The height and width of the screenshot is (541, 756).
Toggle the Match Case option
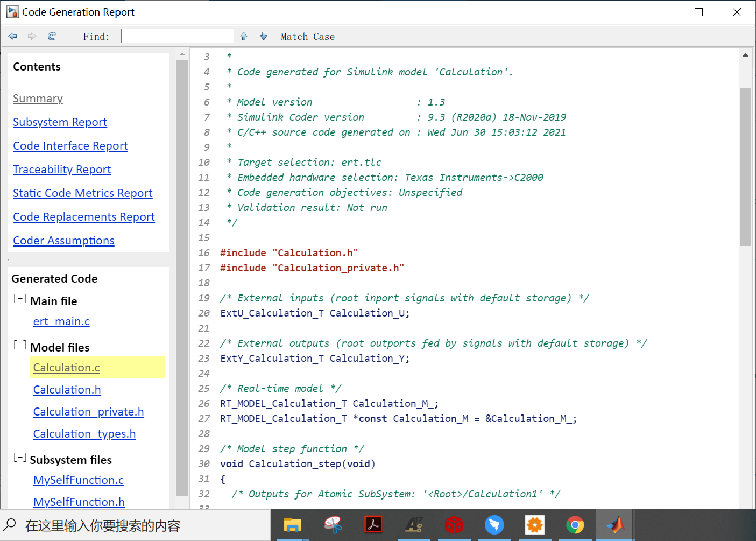click(x=307, y=36)
